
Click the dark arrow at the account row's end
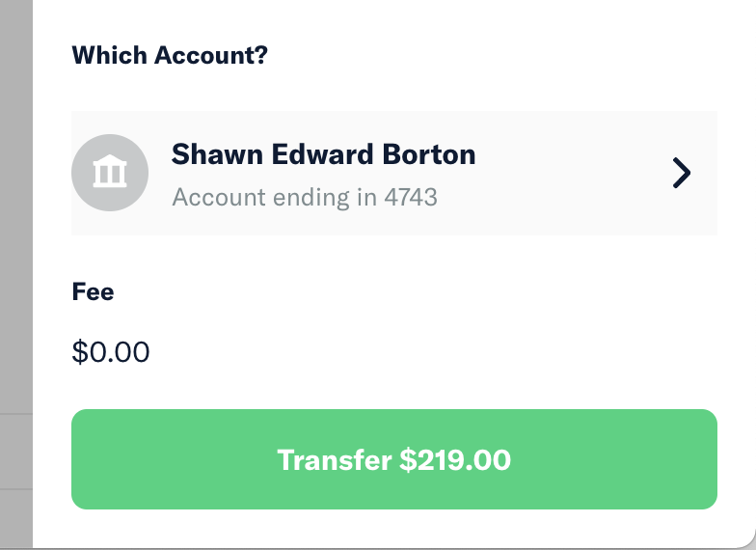tap(682, 173)
